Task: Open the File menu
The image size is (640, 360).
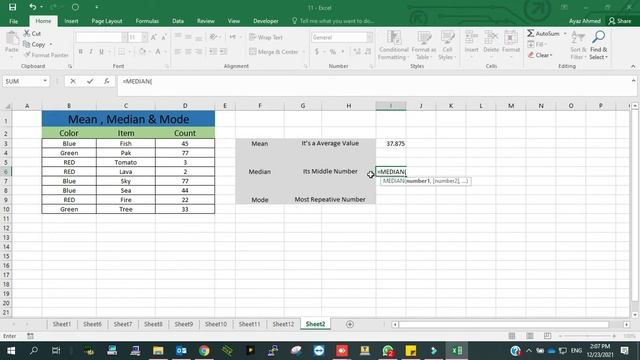Action: (x=13, y=21)
